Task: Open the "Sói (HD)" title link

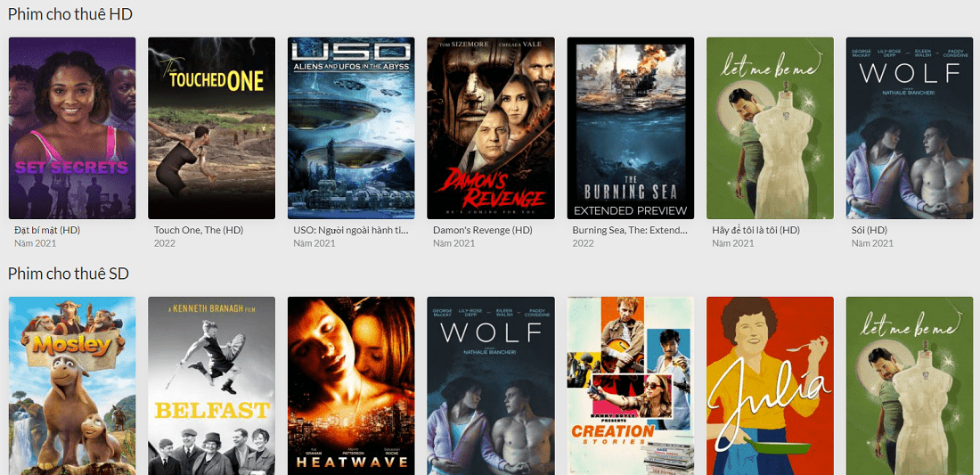Action: pyautogui.click(x=870, y=230)
